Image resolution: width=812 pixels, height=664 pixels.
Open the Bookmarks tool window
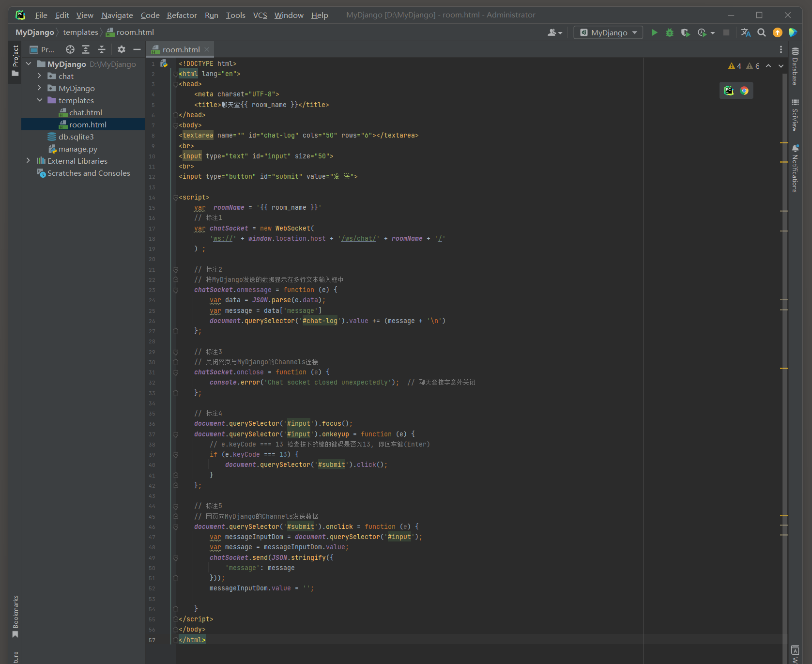click(15, 617)
